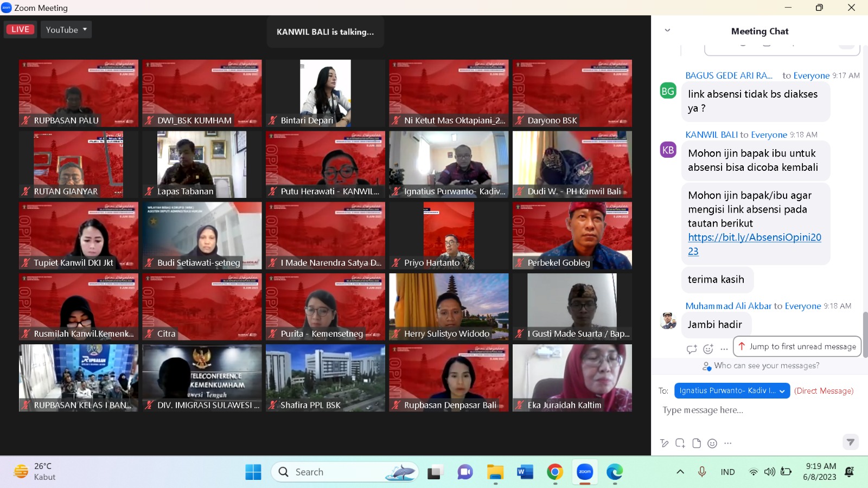Open the clock showing 9:19 AM
Screen dimensions: 868x488
tap(820, 472)
